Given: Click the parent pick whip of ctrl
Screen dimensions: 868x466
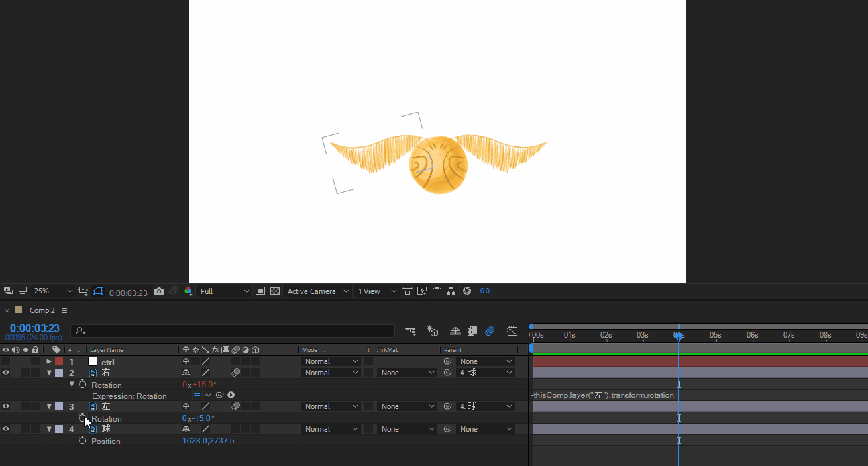Looking at the screenshot, I should [447, 361].
